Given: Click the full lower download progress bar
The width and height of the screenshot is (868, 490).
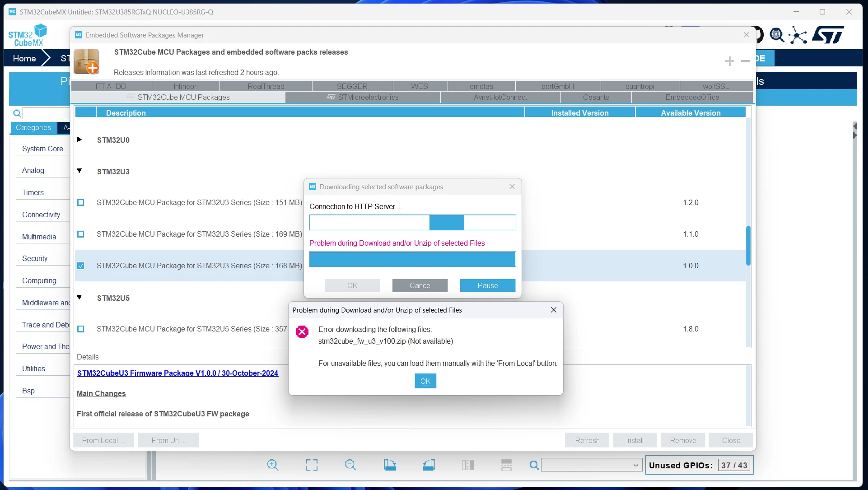Looking at the screenshot, I should pyautogui.click(x=412, y=259).
